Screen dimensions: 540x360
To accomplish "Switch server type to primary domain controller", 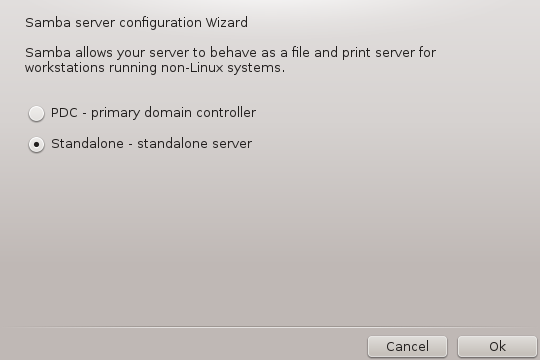I will [x=36, y=113].
